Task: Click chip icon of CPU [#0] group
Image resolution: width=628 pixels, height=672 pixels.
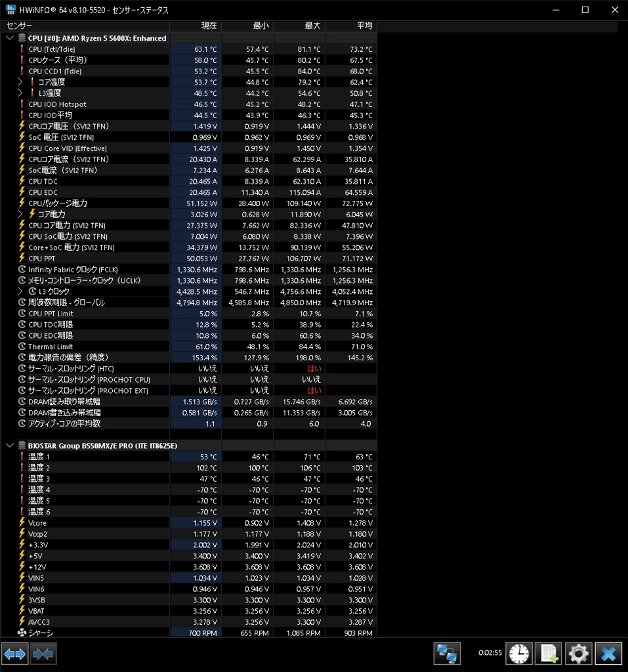Action: coord(22,38)
